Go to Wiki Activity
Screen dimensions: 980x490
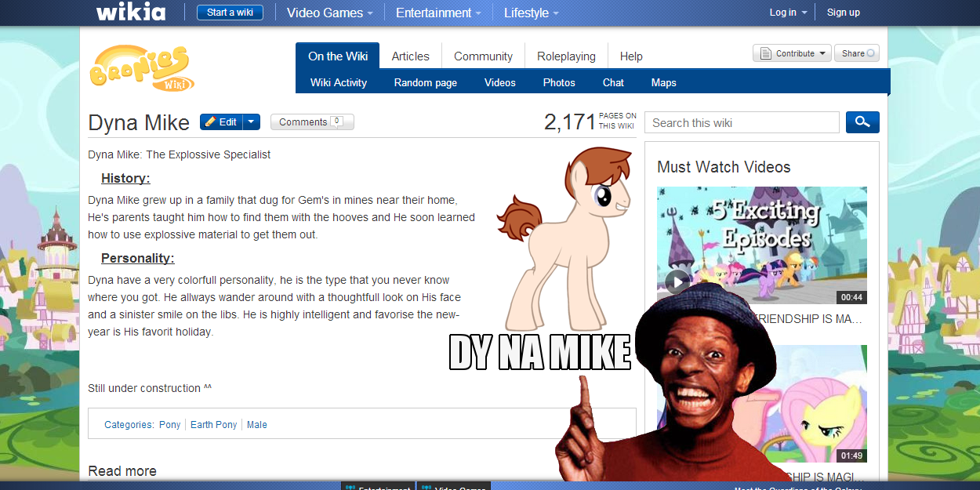tap(339, 82)
